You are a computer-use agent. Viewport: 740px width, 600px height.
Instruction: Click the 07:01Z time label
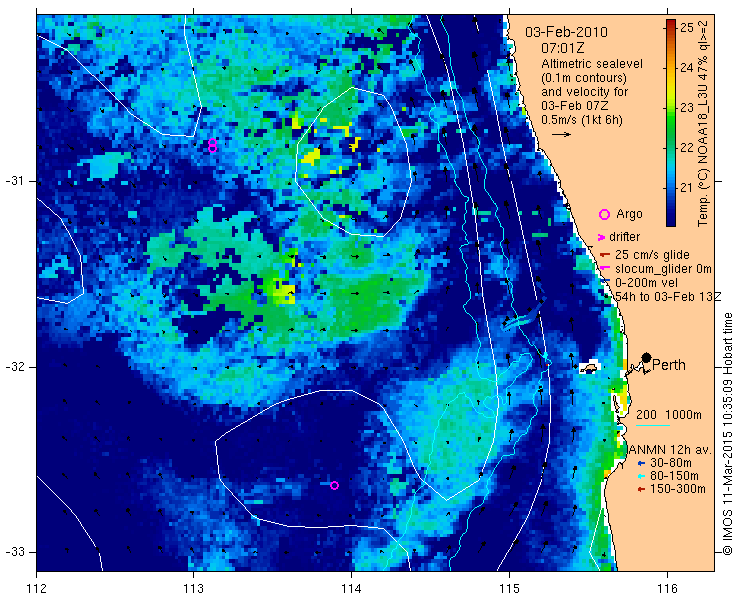coord(563,48)
